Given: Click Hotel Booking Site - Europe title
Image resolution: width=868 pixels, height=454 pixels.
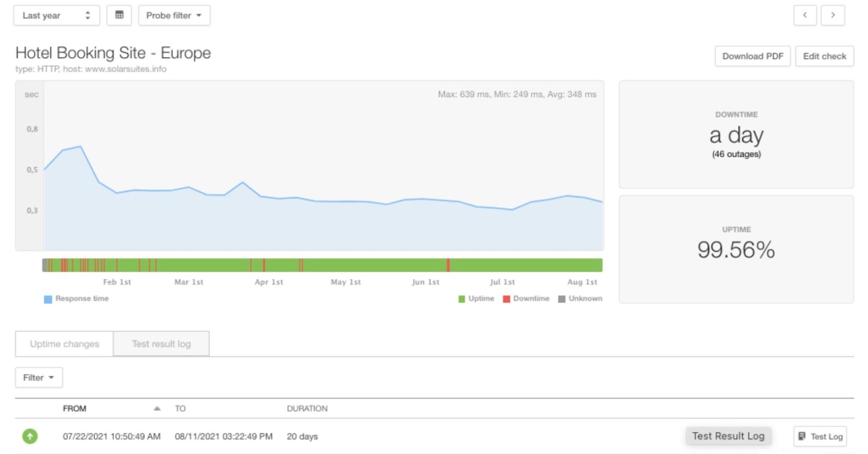Looking at the screenshot, I should [x=113, y=53].
